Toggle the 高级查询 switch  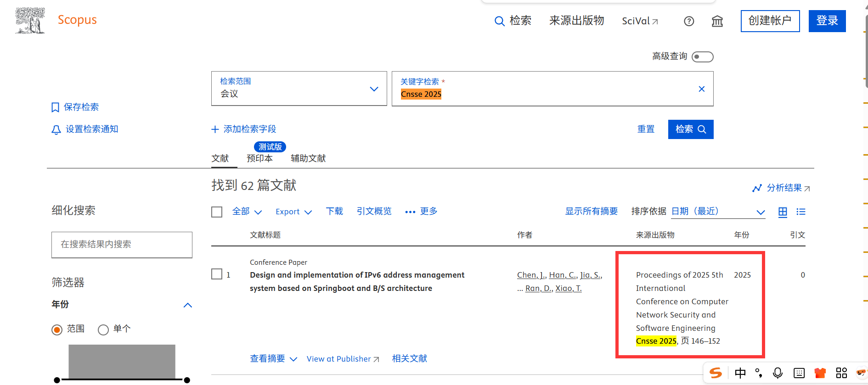point(703,56)
